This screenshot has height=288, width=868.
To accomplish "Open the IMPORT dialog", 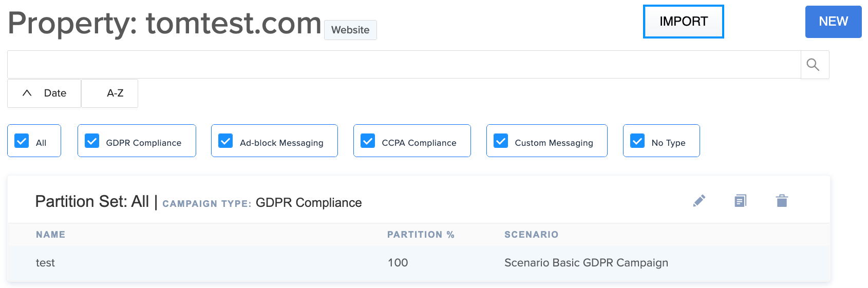I will (684, 22).
